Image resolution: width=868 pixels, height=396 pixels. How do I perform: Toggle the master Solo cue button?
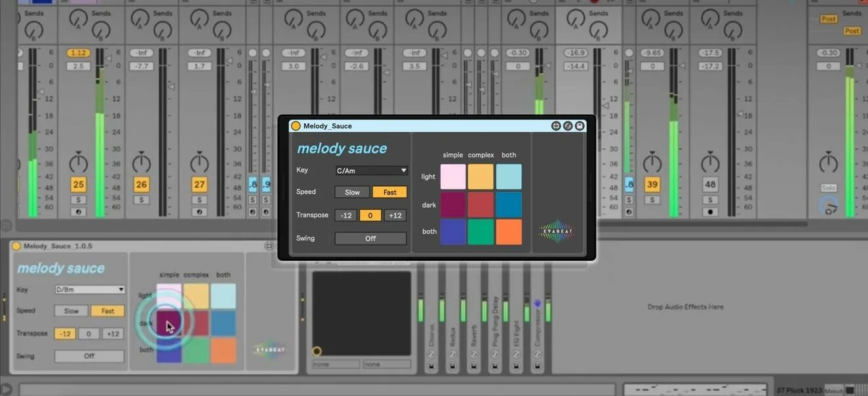click(x=829, y=188)
